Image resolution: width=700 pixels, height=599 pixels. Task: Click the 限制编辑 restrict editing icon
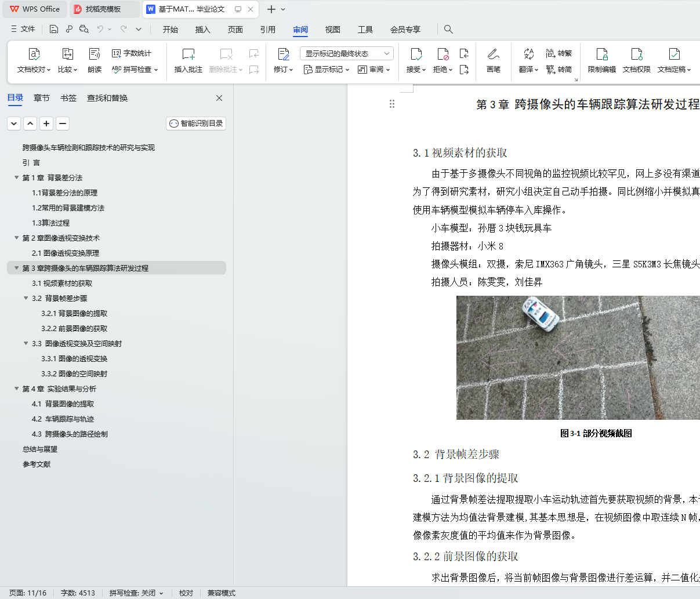tap(602, 54)
